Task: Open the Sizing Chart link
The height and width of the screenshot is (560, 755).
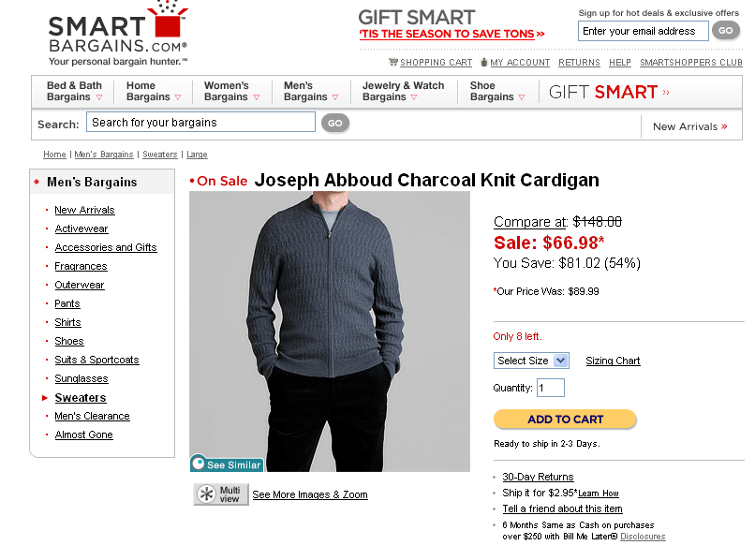Action: click(x=613, y=361)
